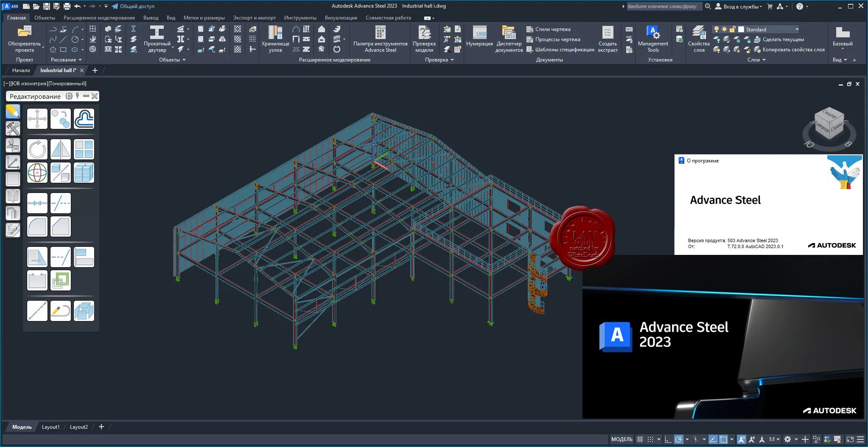Toggle object snap in status bar
This screenshot has height=447, width=868.
[723, 439]
